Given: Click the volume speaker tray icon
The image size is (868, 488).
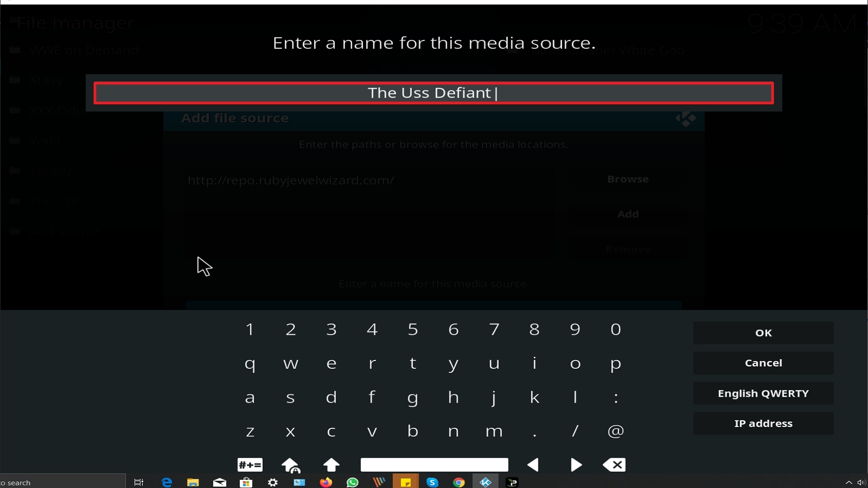Looking at the screenshot, I should (861, 483).
